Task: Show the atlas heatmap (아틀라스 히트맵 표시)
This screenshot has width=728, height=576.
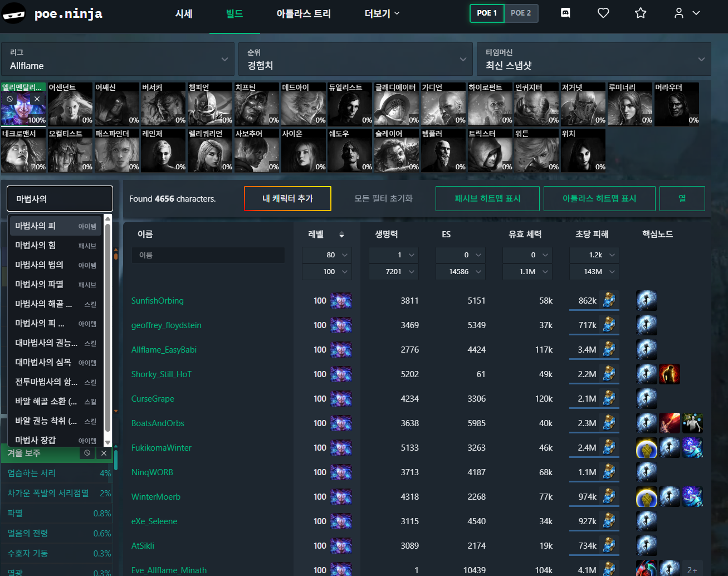Action: point(599,199)
